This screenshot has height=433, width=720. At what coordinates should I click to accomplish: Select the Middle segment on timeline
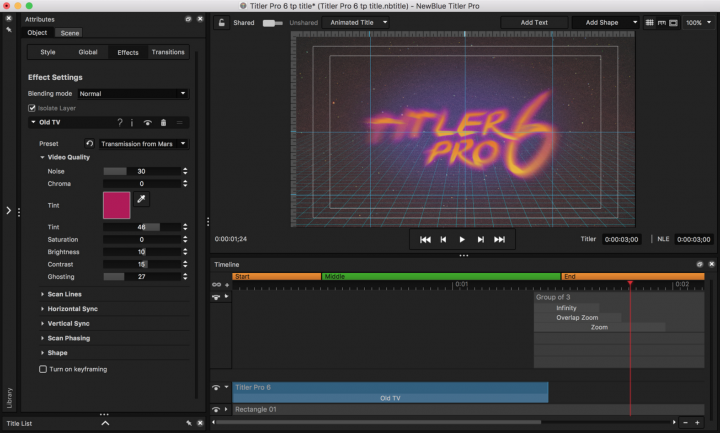[441, 276]
